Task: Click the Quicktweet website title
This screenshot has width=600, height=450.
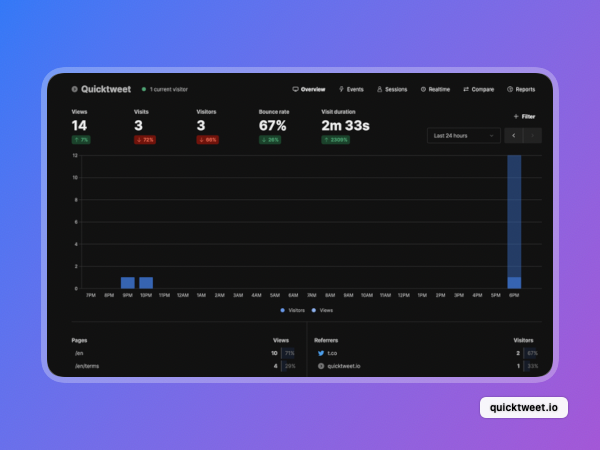Action: pos(106,89)
